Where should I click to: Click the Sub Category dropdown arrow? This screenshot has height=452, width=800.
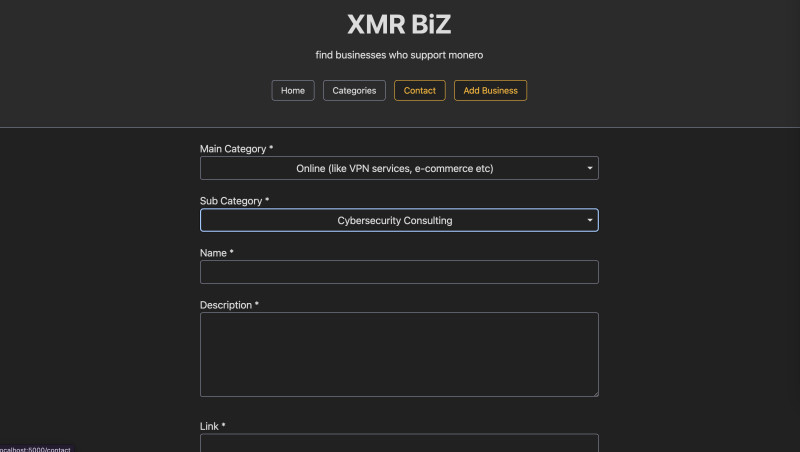point(590,220)
